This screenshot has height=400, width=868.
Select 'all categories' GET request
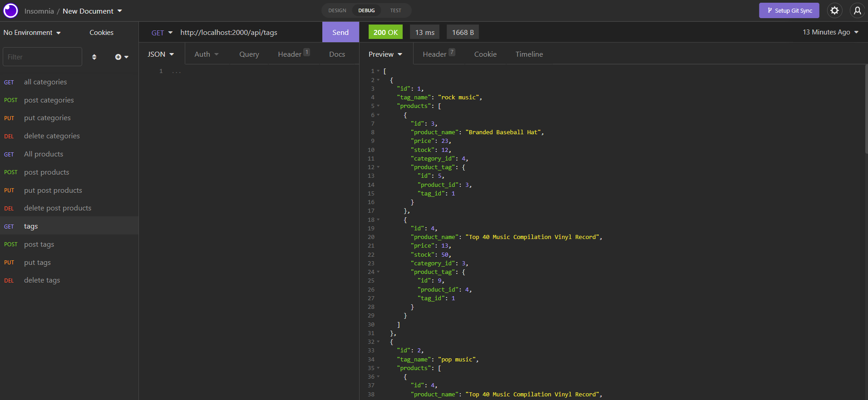[x=69, y=82]
